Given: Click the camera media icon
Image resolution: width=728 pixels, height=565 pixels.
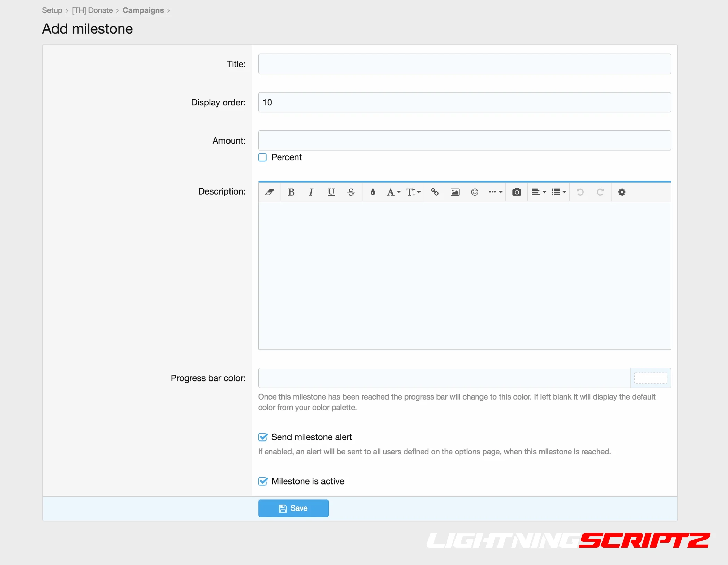Looking at the screenshot, I should point(517,192).
